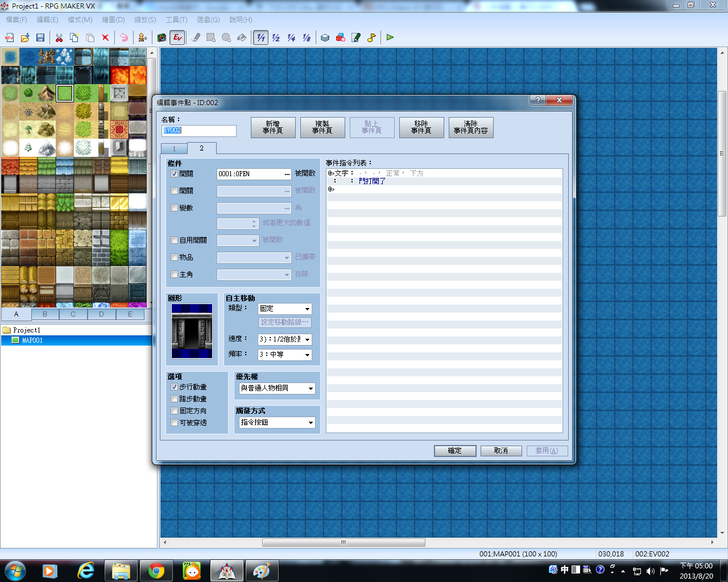Click the door event graphic thumbnail
This screenshot has width=728, height=582.
(x=192, y=331)
